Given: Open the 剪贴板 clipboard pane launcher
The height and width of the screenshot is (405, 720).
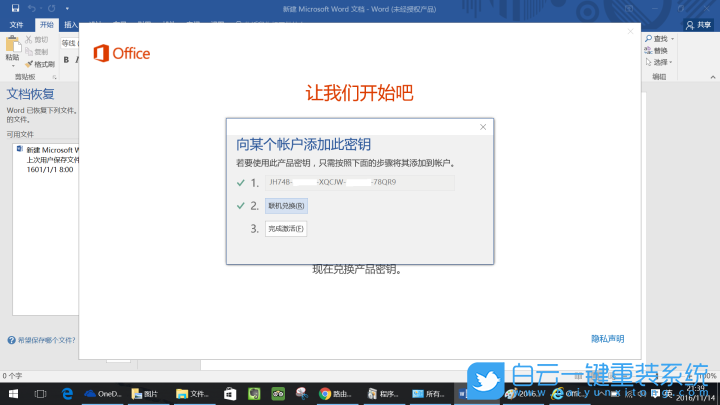Looking at the screenshot, I should [55, 77].
